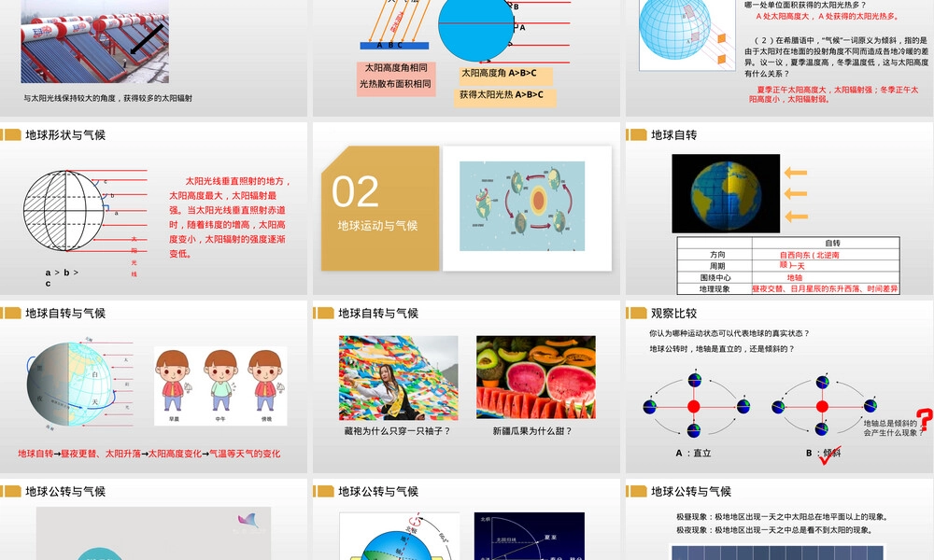The image size is (934, 560).
Task: Click the red '昼夜交替、日月星辰的东升西落' cell
Action: point(825,288)
